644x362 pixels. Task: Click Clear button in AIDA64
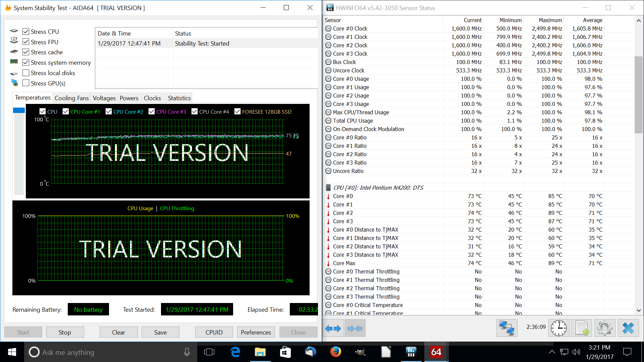click(118, 332)
